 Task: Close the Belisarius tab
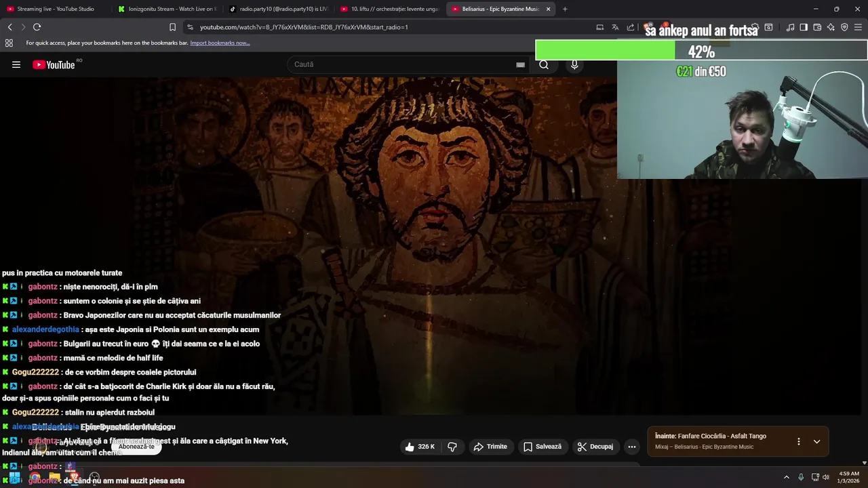(548, 9)
